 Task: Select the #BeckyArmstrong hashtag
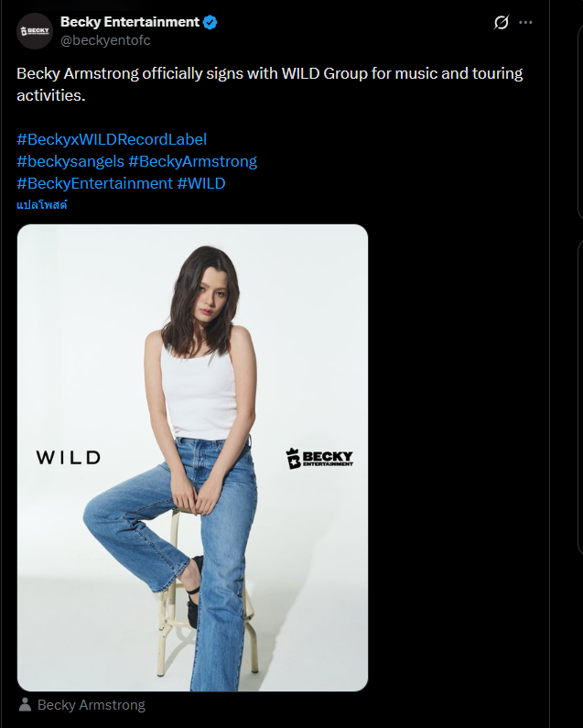(x=192, y=161)
